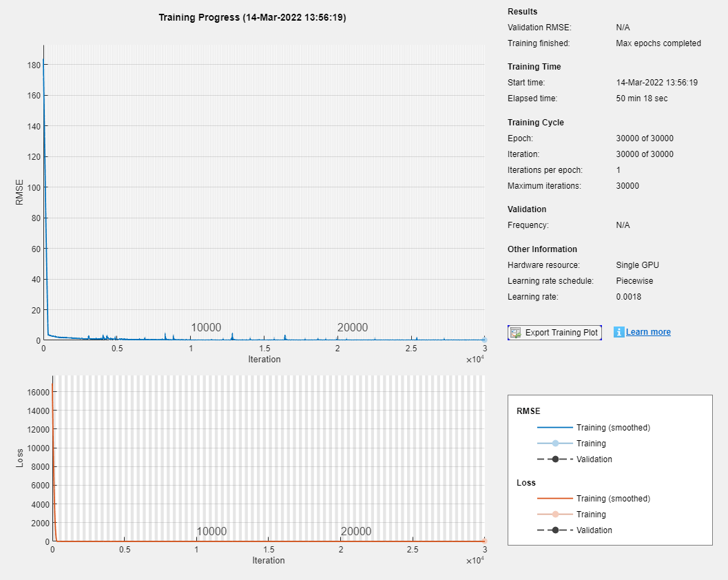Click the RMSE Validation black legend marker

554,459
